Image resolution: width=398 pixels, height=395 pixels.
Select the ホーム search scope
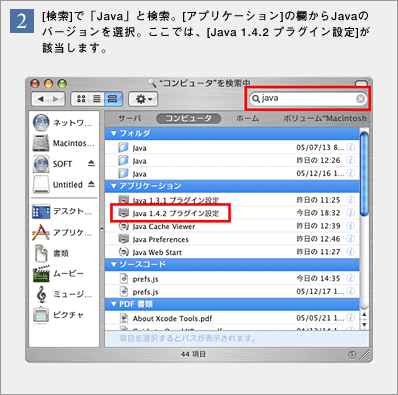click(x=247, y=118)
